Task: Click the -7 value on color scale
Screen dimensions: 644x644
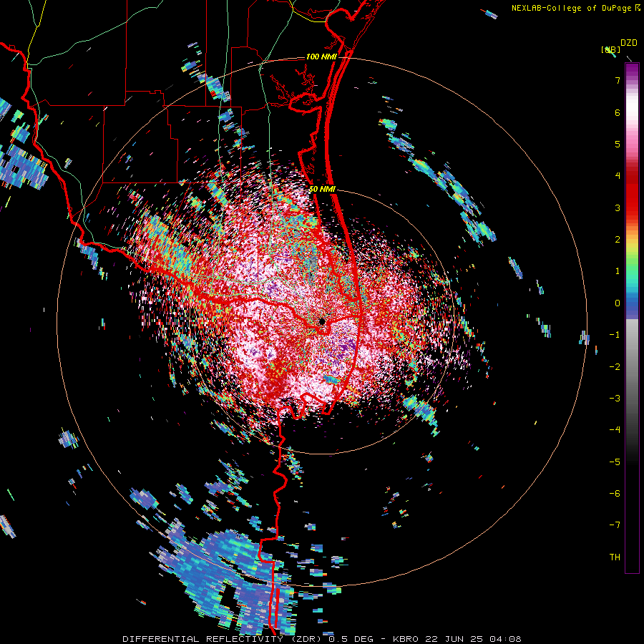Action: tap(615, 525)
